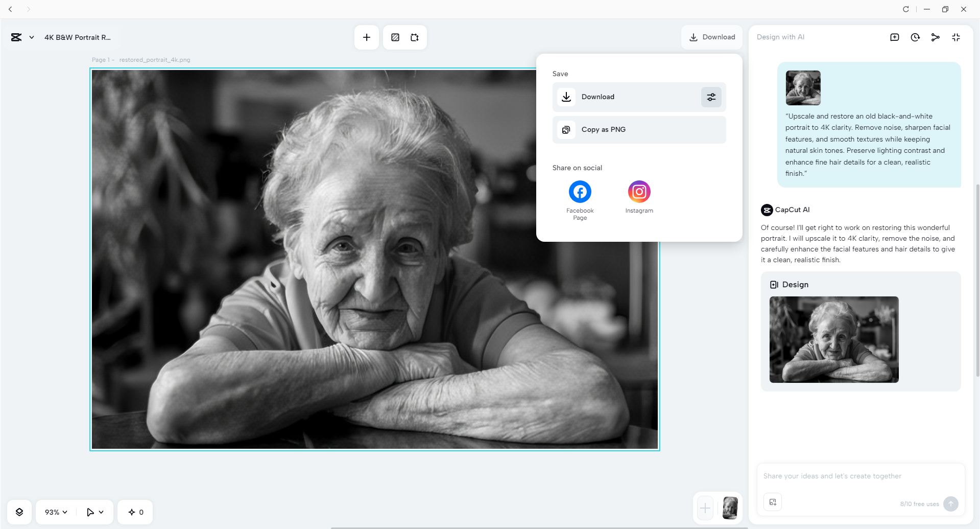This screenshot has width=980, height=529.
Task: Share to Instagram
Action: click(639, 197)
